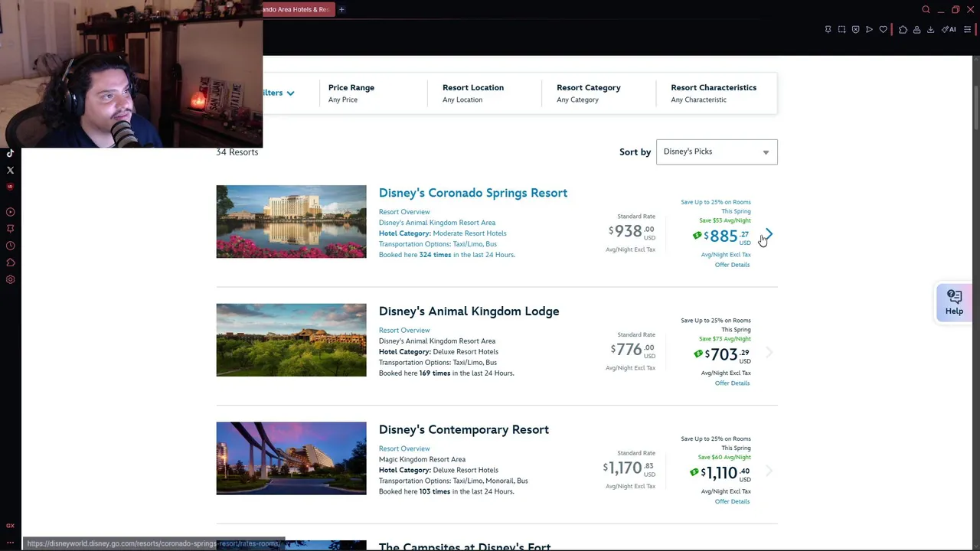
Task: Click Resort Overview under Coronado Springs
Action: point(404,212)
